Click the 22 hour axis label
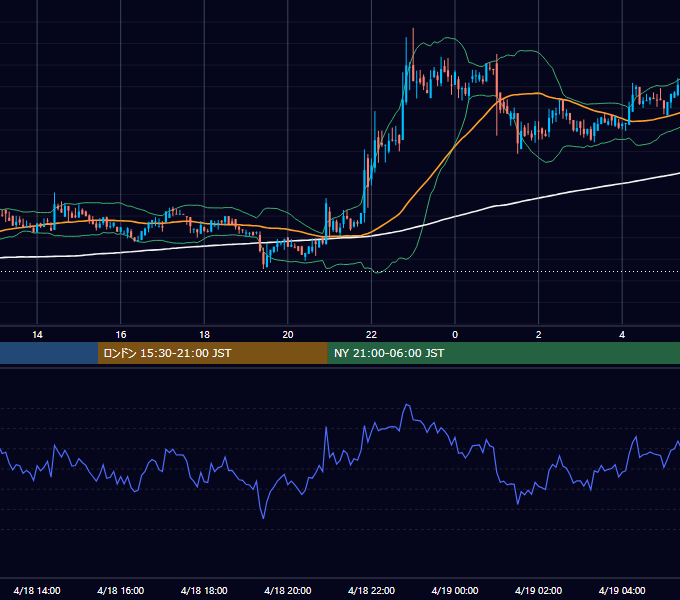The width and height of the screenshot is (680, 600). 371,335
